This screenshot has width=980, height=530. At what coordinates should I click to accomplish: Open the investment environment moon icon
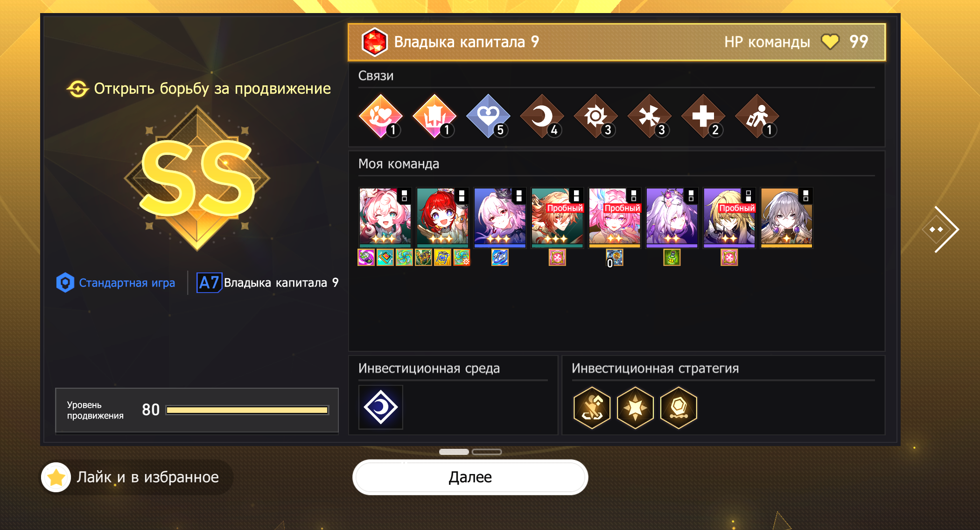pos(380,407)
